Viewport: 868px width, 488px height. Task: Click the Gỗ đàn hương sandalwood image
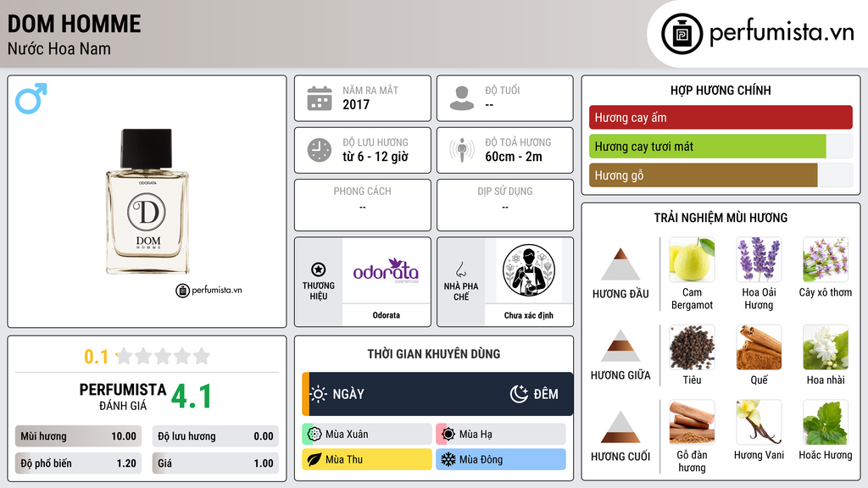(x=692, y=422)
